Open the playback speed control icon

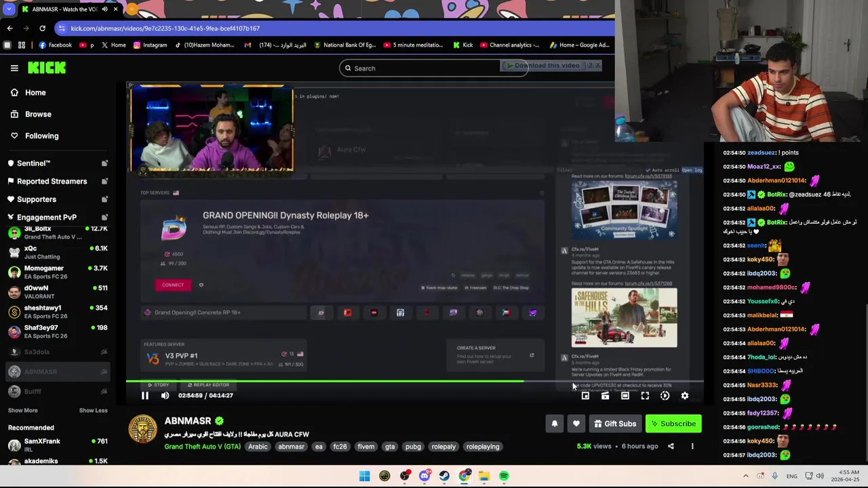coord(665,396)
